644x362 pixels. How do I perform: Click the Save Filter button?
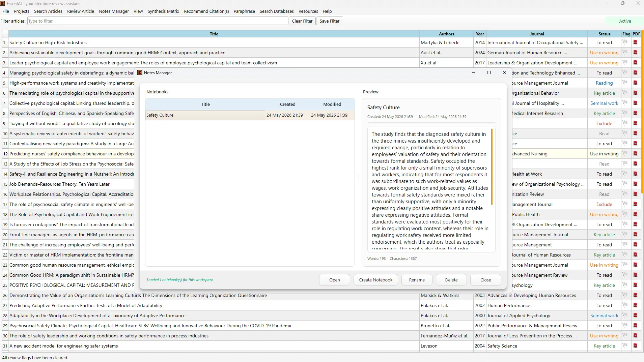pos(330,21)
